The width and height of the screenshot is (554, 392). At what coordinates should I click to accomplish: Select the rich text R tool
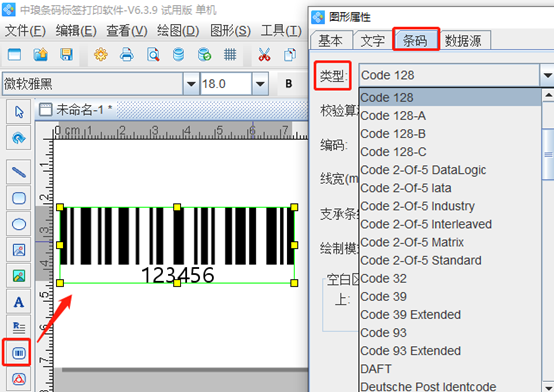point(19,327)
